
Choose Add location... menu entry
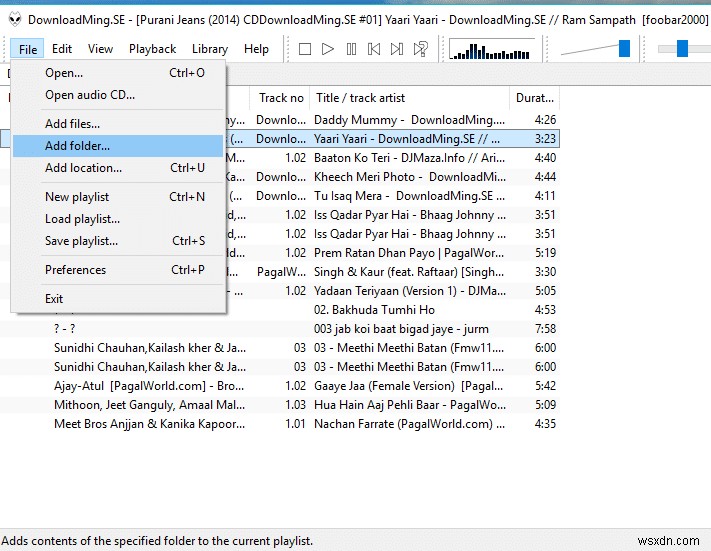point(118,168)
